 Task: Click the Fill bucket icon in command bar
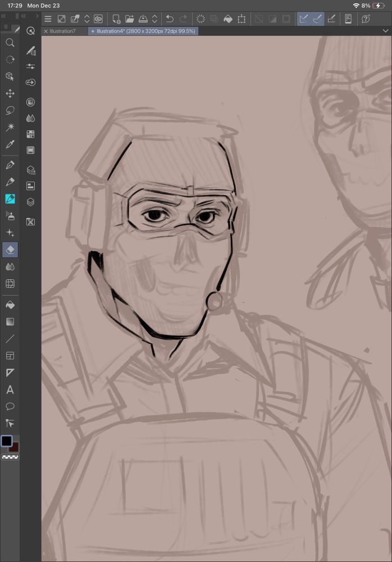228,19
